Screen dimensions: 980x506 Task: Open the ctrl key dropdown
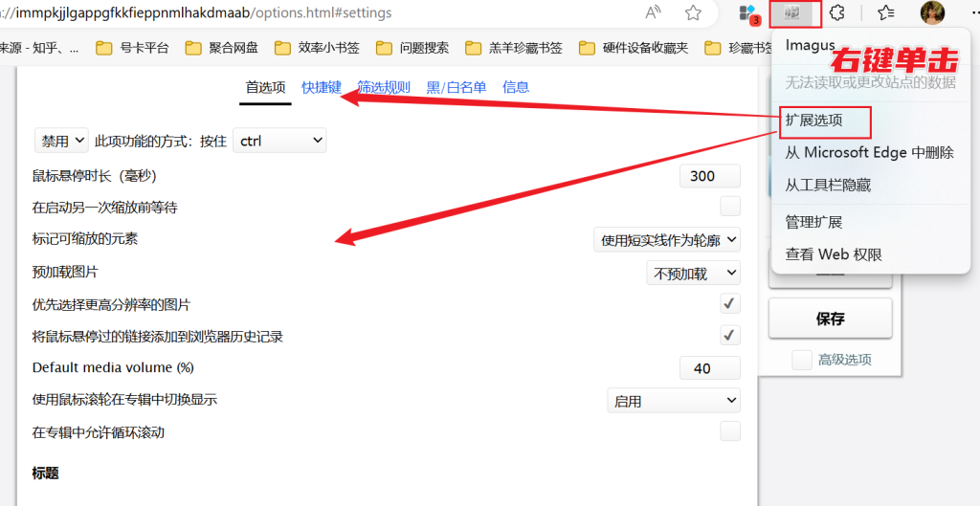(279, 141)
